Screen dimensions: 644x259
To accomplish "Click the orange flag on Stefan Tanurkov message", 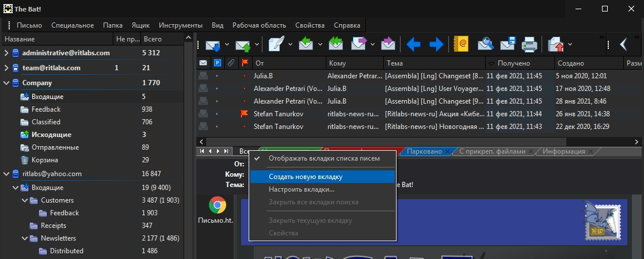I will pyautogui.click(x=245, y=114).
